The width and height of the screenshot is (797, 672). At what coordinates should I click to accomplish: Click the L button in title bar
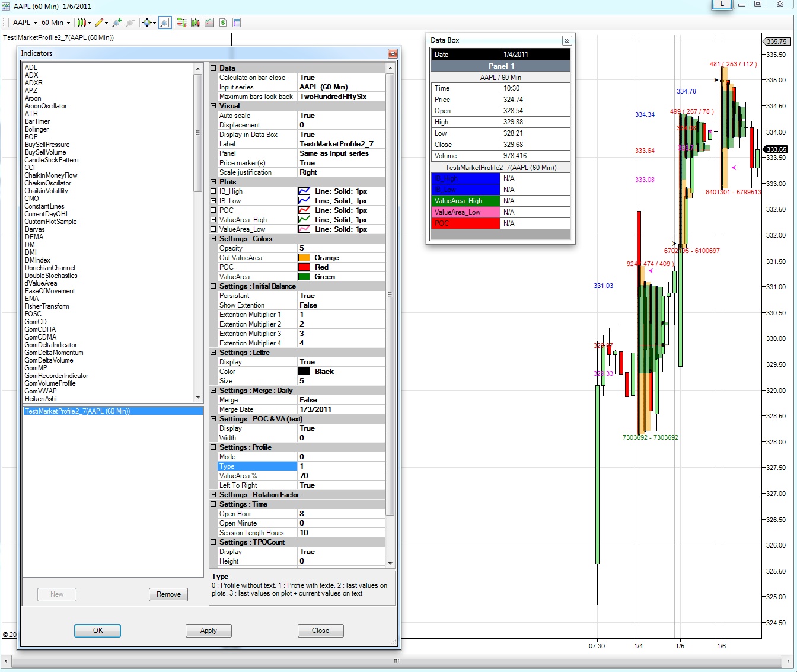[x=722, y=4]
